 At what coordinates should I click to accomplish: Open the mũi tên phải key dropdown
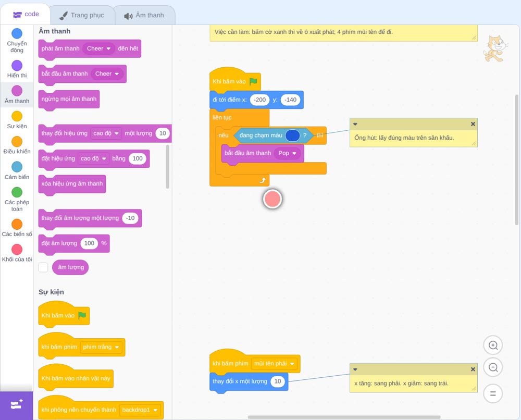click(274, 364)
